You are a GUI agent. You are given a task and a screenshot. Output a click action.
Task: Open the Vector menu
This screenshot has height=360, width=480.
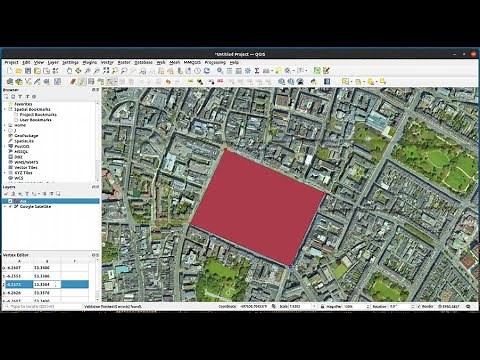pos(107,62)
